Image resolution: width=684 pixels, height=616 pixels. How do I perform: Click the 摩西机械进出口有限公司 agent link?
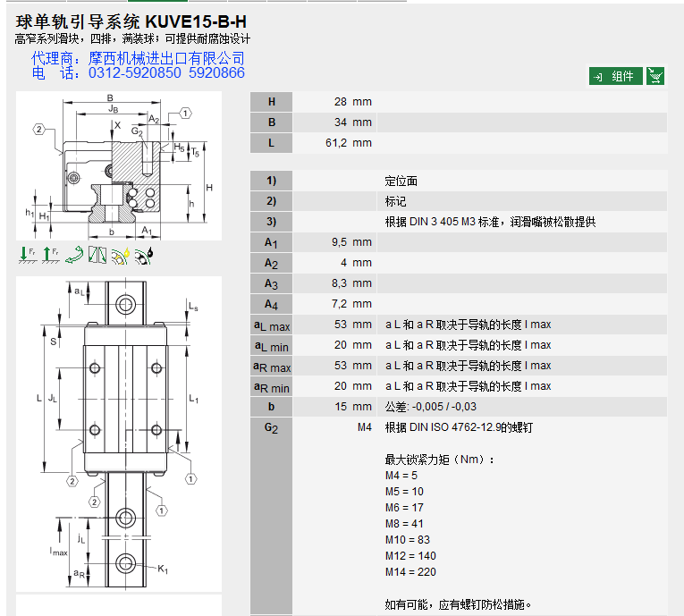[x=166, y=58]
